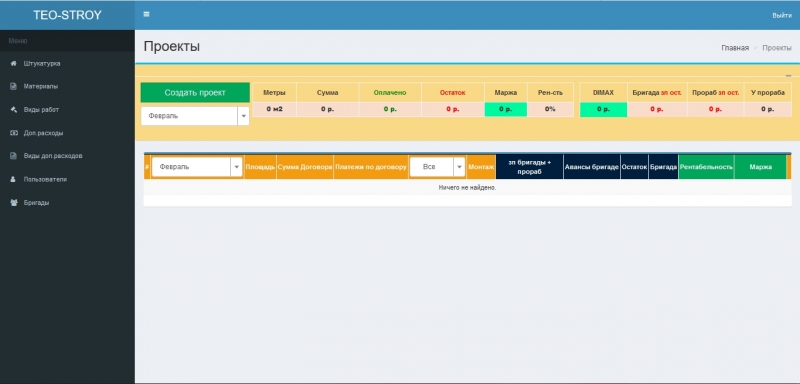Open the Виды доп.расходов menu item

point(67,156)
